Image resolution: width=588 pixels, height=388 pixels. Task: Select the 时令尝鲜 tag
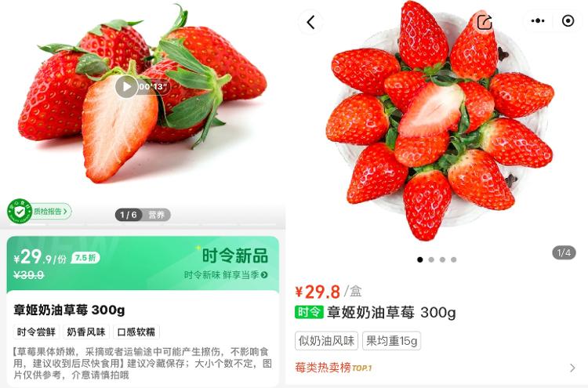36,332
